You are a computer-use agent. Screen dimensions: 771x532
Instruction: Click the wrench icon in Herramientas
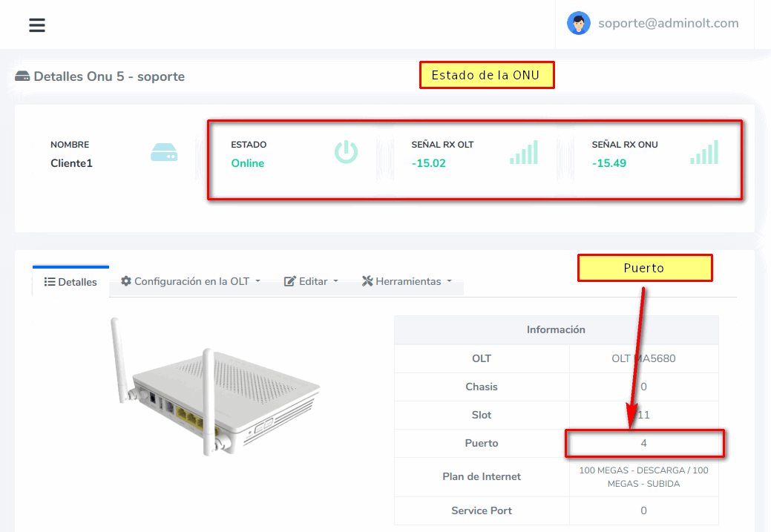[x=367, y=281]
